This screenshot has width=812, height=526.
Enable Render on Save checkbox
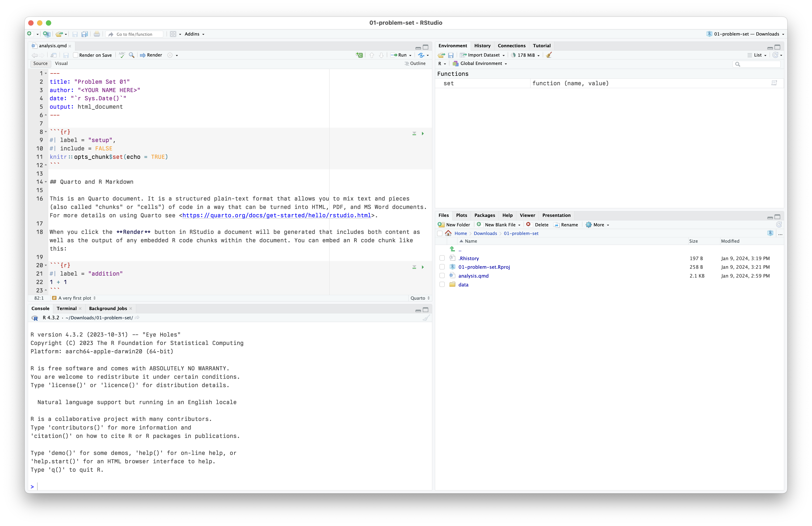coord(76,55)
